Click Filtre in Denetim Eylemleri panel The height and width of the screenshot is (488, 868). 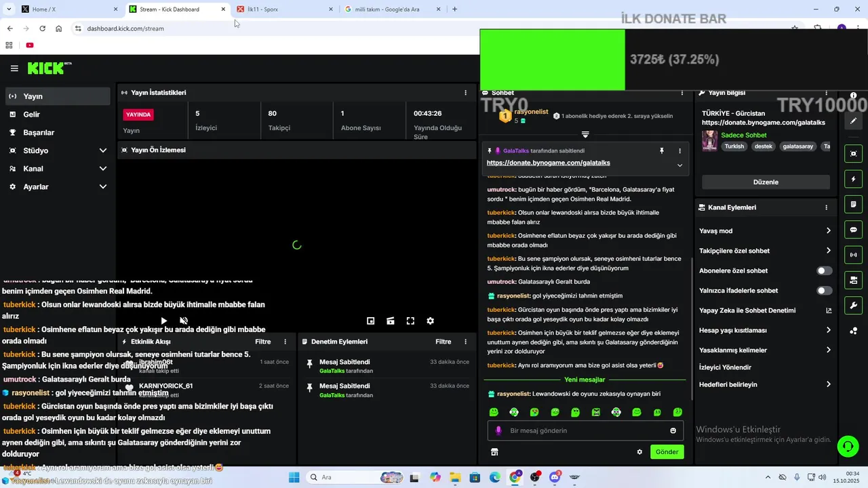[443, 342]
